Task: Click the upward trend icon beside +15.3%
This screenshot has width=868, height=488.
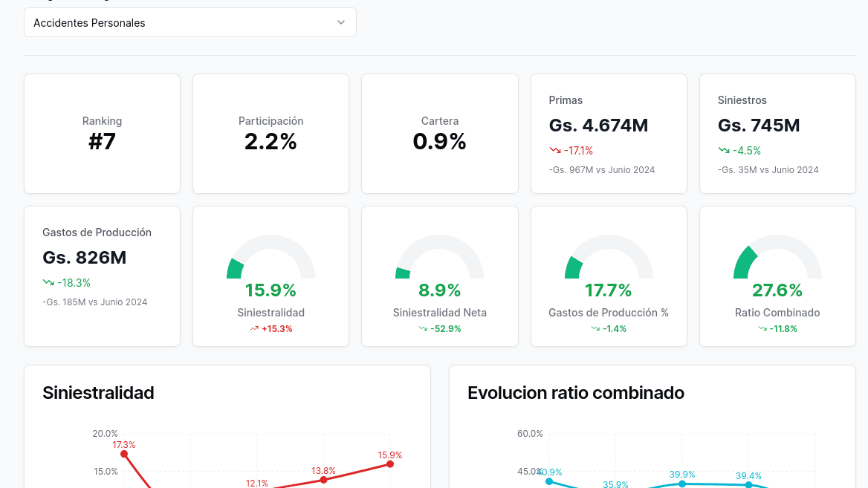Action: coord(254,328)
